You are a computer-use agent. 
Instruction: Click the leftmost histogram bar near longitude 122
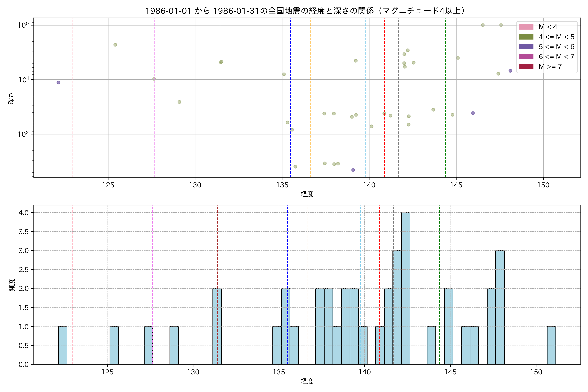tap(63, 345)
